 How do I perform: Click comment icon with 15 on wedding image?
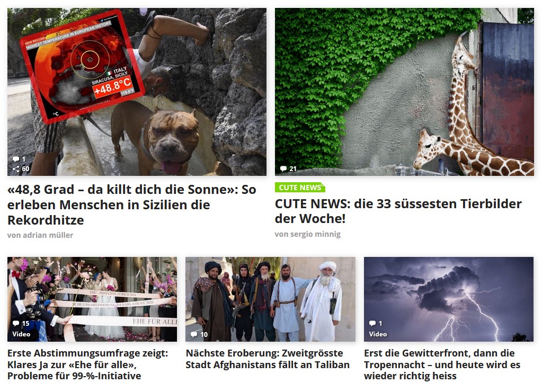[16, 323]
